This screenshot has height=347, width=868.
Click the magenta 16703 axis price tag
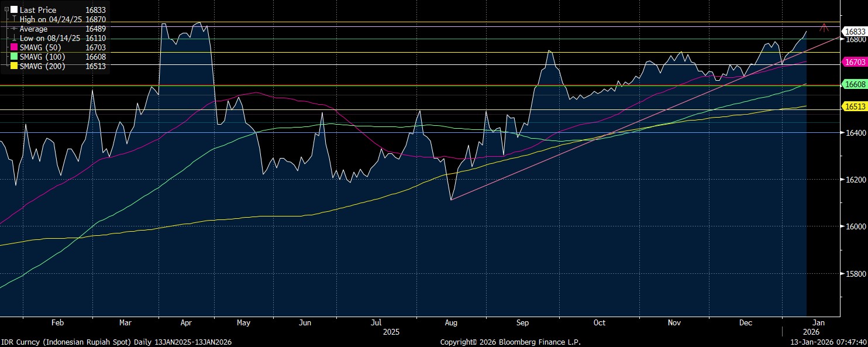[x=853, y=61]
